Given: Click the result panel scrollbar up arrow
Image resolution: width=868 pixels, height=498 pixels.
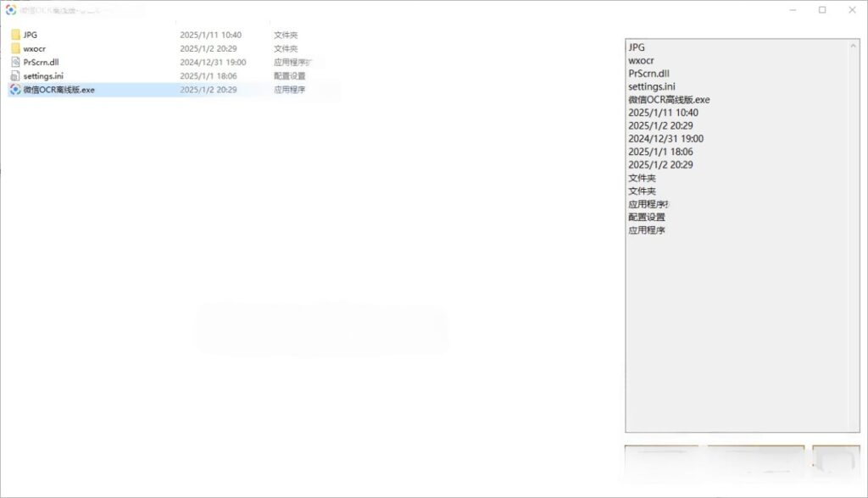Looking at the screenshot, I should pos(853,46).
